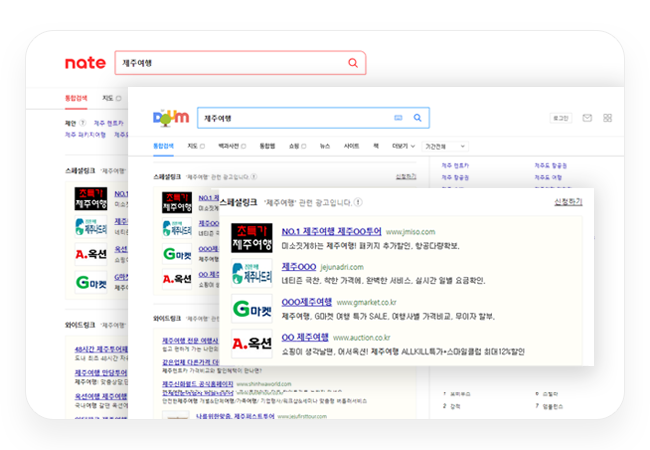Open the OO 제주여행 Auction link
The height and width of the screenshot is (450, 650).
click(305, 337)
